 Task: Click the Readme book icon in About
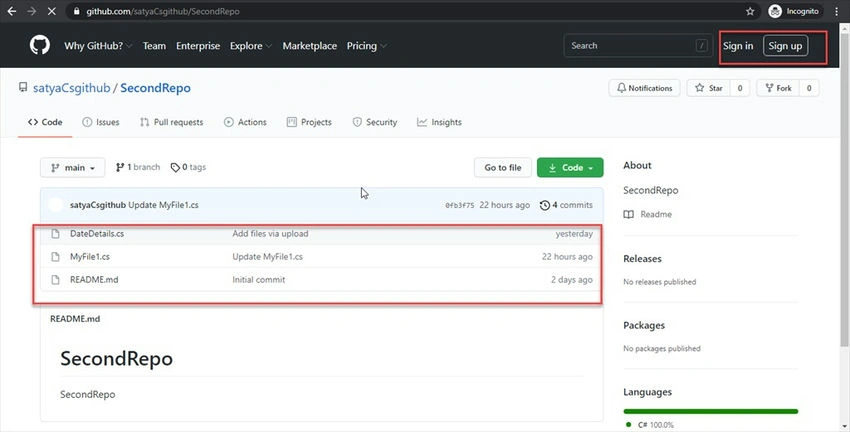click(x=628, y=214)
